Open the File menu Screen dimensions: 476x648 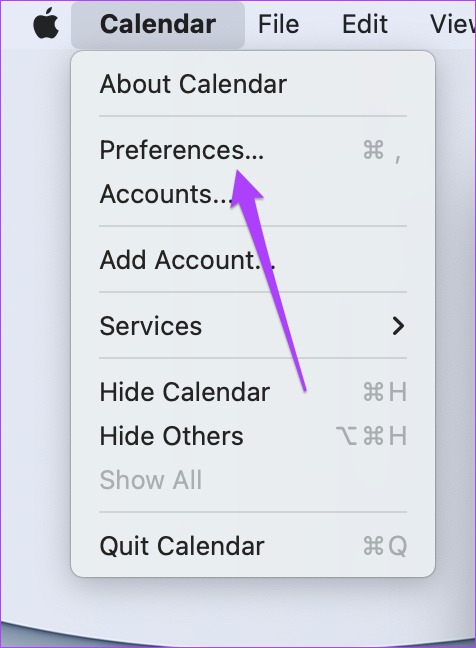pyautogui.click(x=278, y=24)
